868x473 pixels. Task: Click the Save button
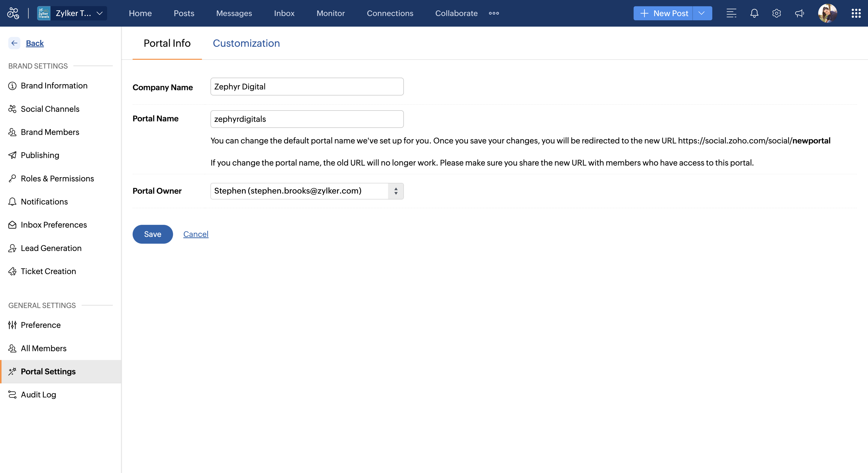[152, 234]
